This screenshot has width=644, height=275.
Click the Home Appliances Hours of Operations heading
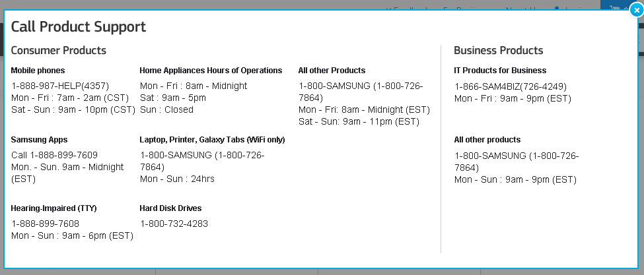(211, 71)
